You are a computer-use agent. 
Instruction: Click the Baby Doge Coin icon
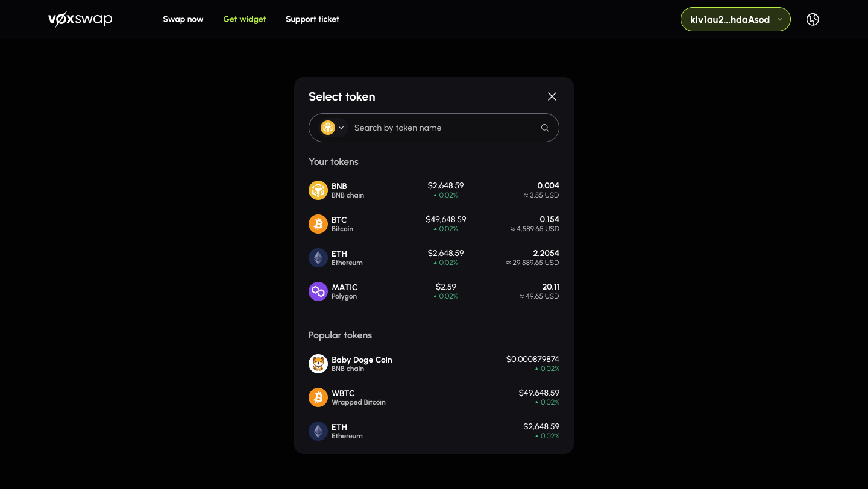tap(318, 364)
